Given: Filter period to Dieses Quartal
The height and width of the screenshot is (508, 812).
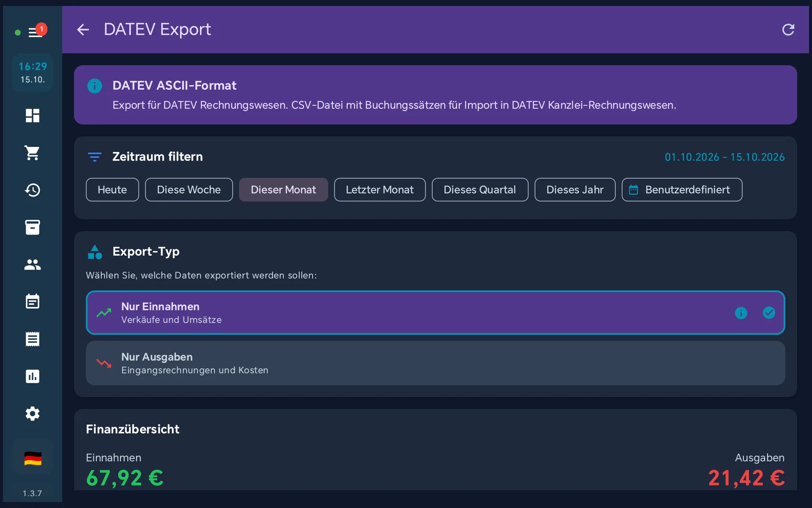Looking at the screenshot, I should coord(480,190).
